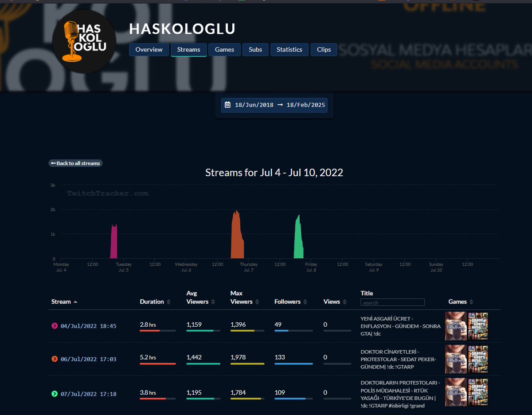Click max viewers value 1,396
Image resolution: width=532 pixels, height=415 pixels.
point(238,324)
